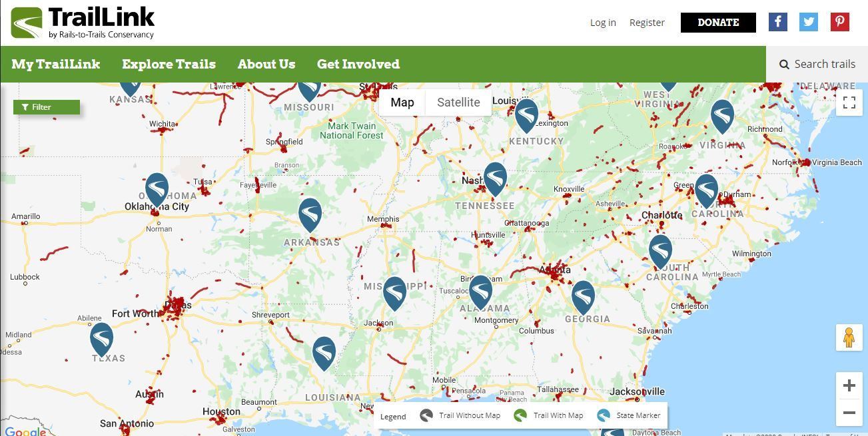The width and height of the screenshot is (868, 436).
Task: Open the TrailLink Facebook page
Action: pos(778,22)
